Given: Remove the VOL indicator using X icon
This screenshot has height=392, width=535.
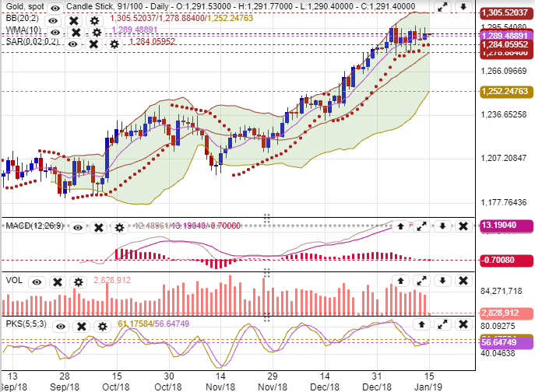Looking at the screenshot, I should click(57, 282).
